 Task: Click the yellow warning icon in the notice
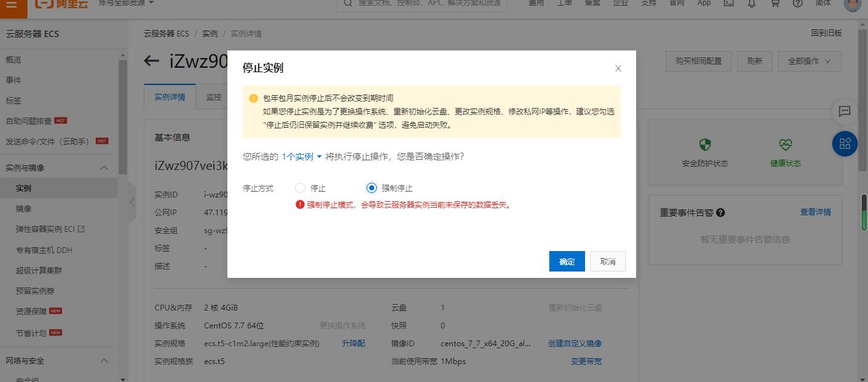click(x=254, y=98)
